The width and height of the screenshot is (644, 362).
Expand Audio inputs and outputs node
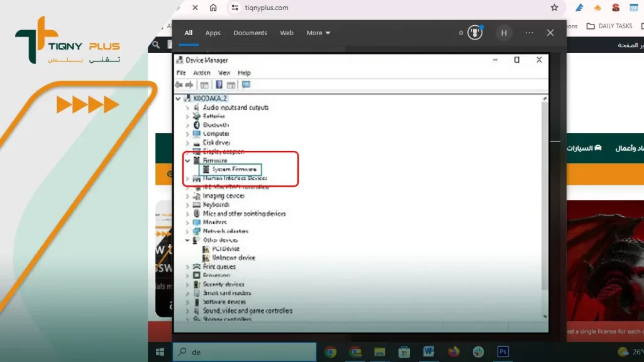tap(187, 107)
